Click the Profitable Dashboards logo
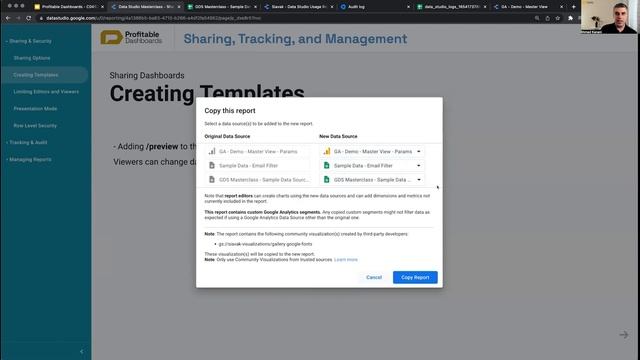 [x=131, y=38]
